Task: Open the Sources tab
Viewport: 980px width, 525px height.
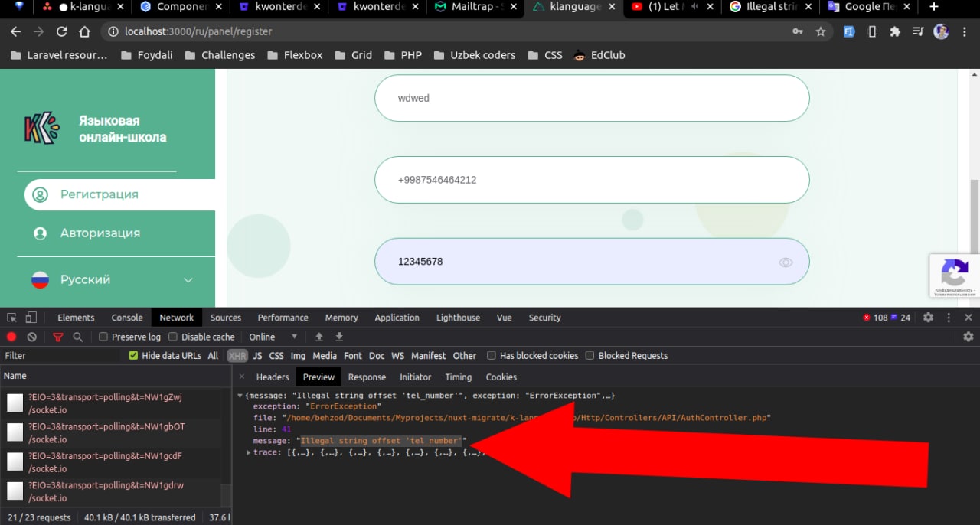Action: click(226, 318)
